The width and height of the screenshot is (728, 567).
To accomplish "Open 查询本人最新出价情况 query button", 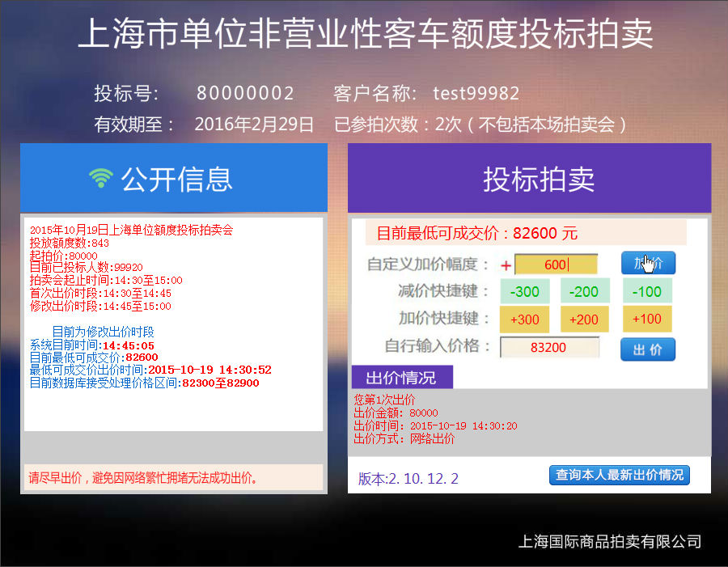I will coord(619,475).
